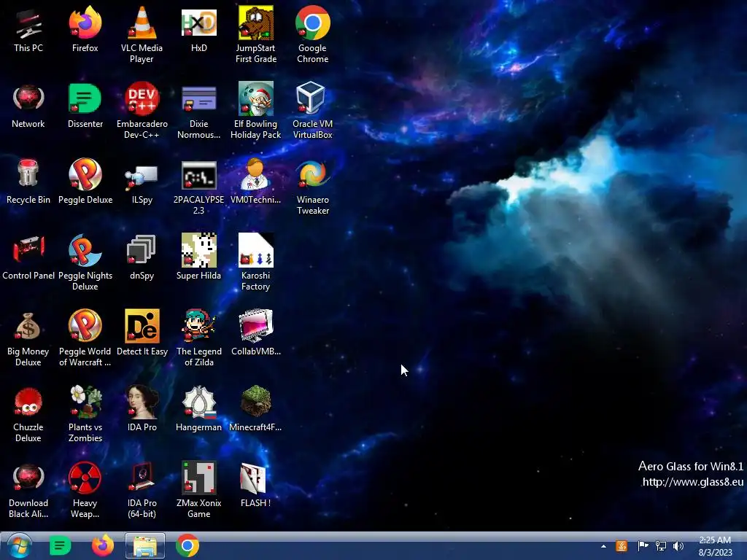Select ZMax Xonix Game shortcut

click(198, 489)
